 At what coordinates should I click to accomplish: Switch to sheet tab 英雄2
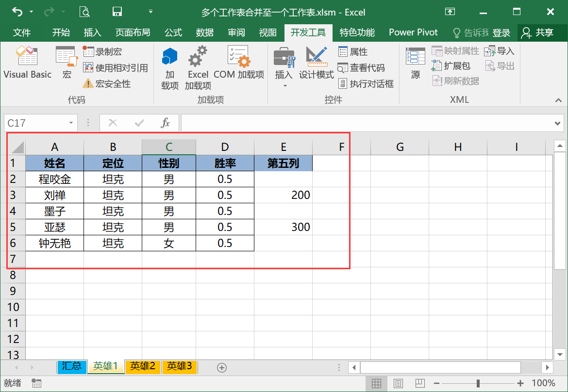click(x=143, y=366)
